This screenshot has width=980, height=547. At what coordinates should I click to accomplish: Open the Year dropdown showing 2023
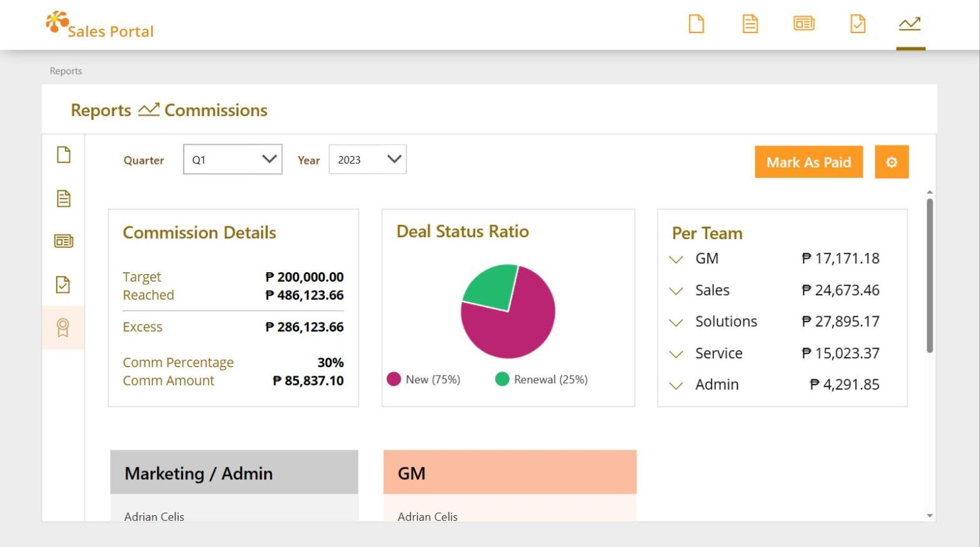[x=367, y=159]
